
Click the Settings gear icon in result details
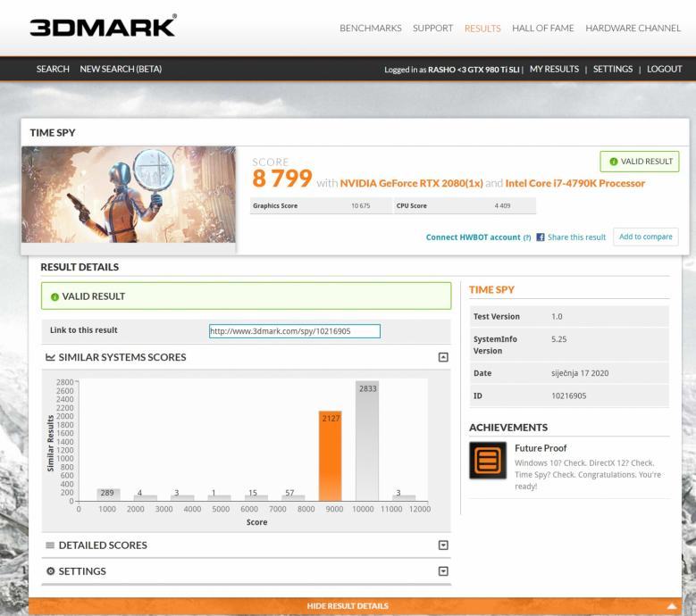(51, 570)
